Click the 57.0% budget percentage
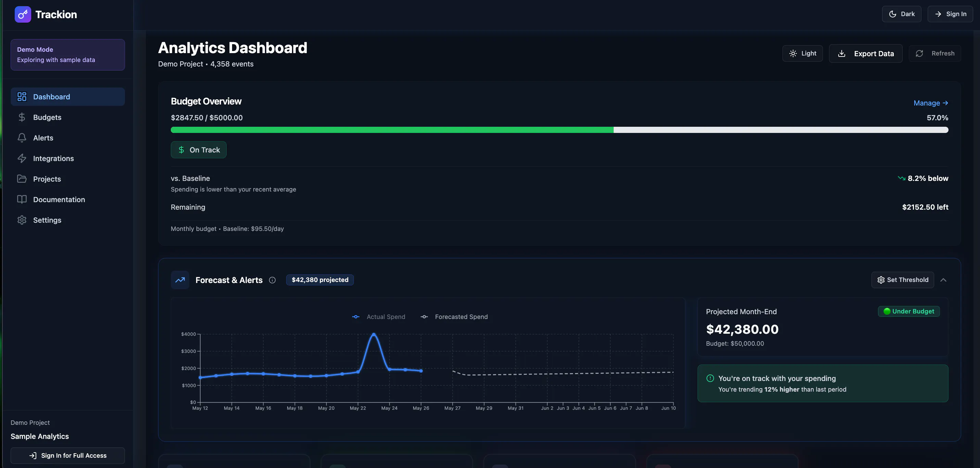Screen dimensions: 980x468 [938, 118]
